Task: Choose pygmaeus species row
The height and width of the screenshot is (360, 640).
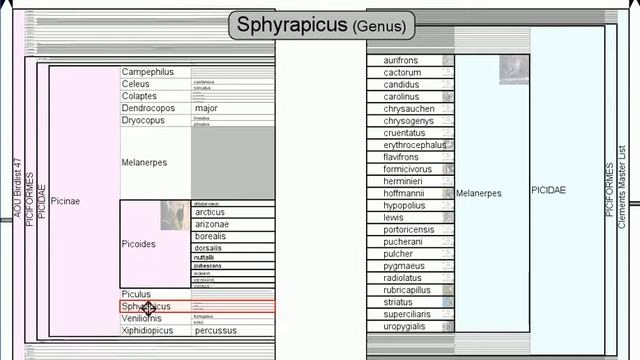Action: (x=411, y=266)
